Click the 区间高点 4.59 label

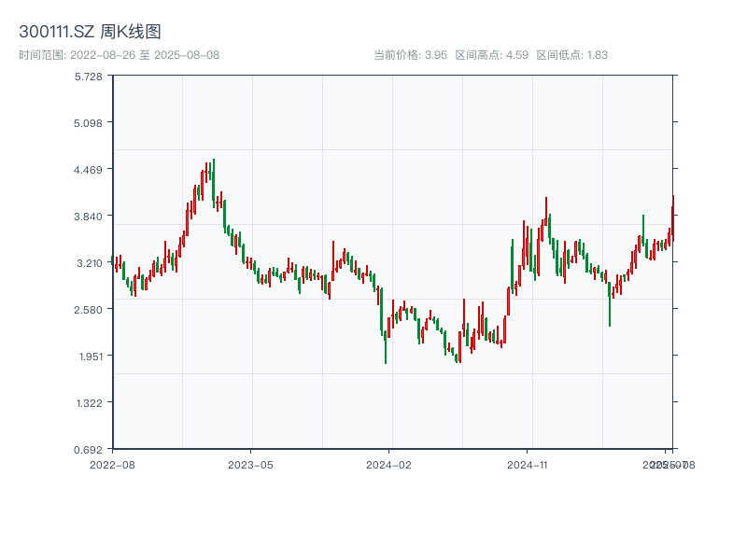pyautogui.click(x=491, y=55)
